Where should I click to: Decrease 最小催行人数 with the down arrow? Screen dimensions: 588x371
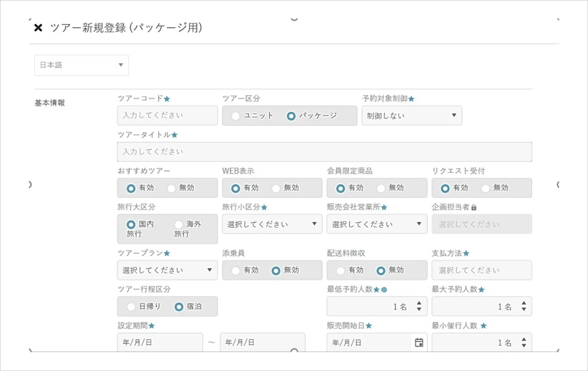pyautogui.click(x=524, y=346)
